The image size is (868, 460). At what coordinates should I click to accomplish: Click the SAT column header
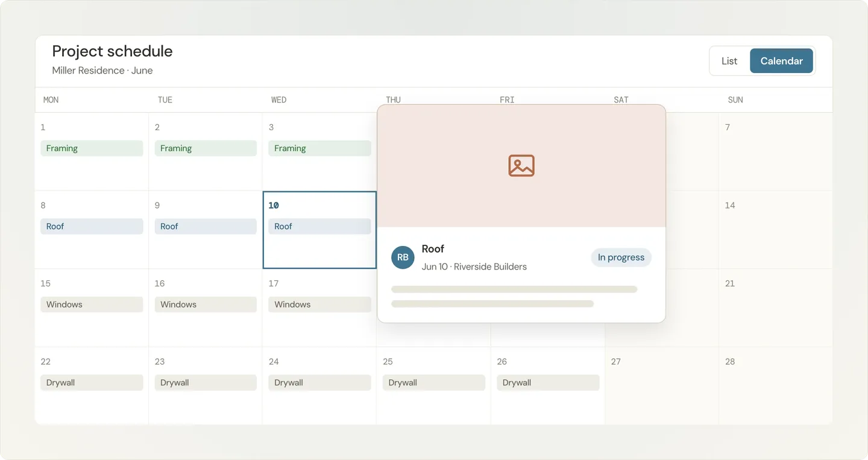click(621, 100)
